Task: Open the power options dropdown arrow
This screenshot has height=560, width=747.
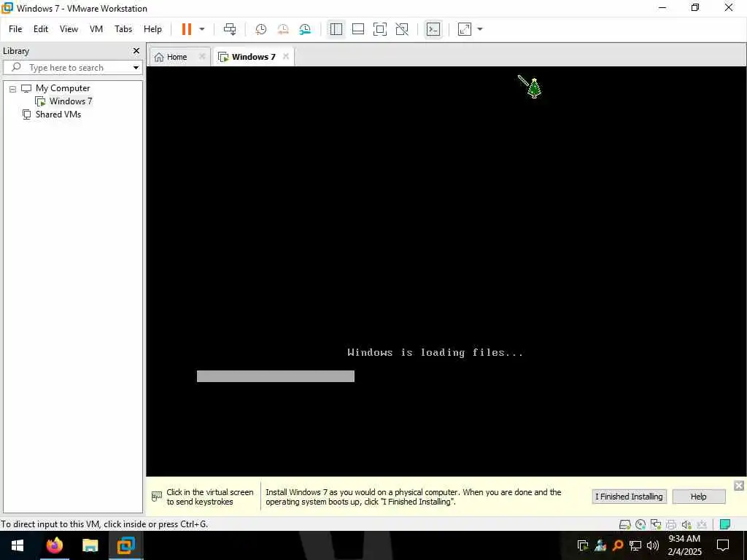Action: pos(202,29)
